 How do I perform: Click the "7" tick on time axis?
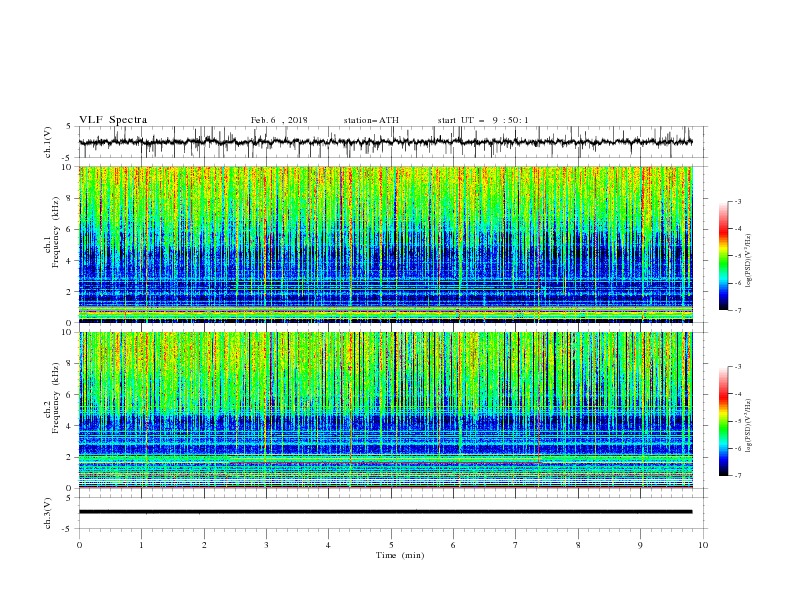pos(516,545)
